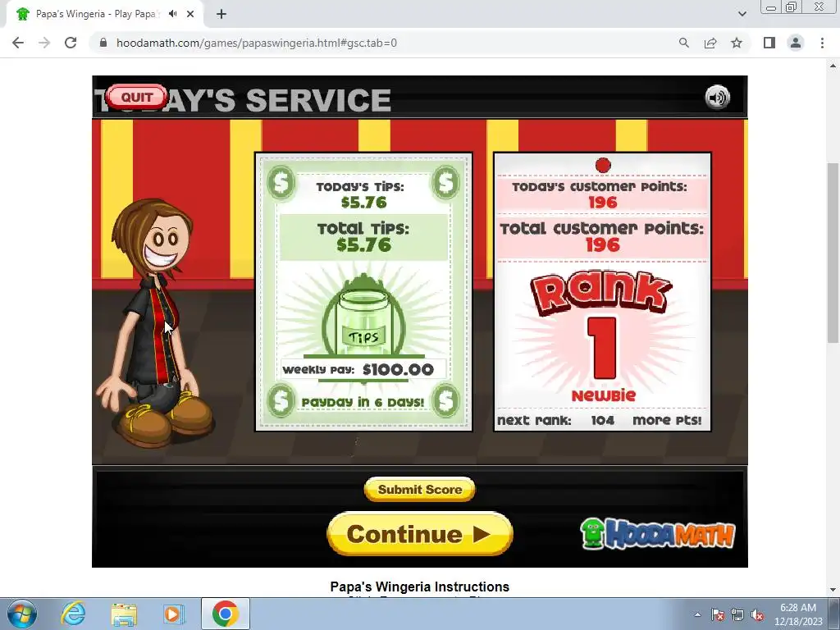Click the red QUIT button

[137, 97]
